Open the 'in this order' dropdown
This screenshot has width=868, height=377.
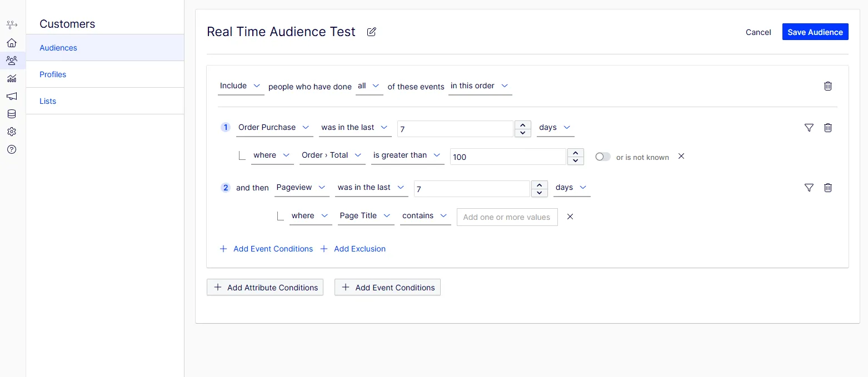click(480, 86)
